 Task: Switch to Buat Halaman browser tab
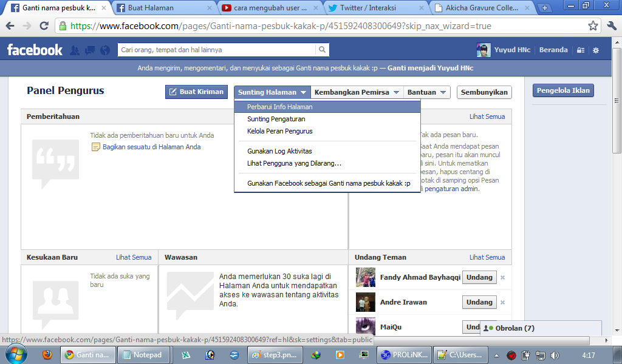point(163,8)
